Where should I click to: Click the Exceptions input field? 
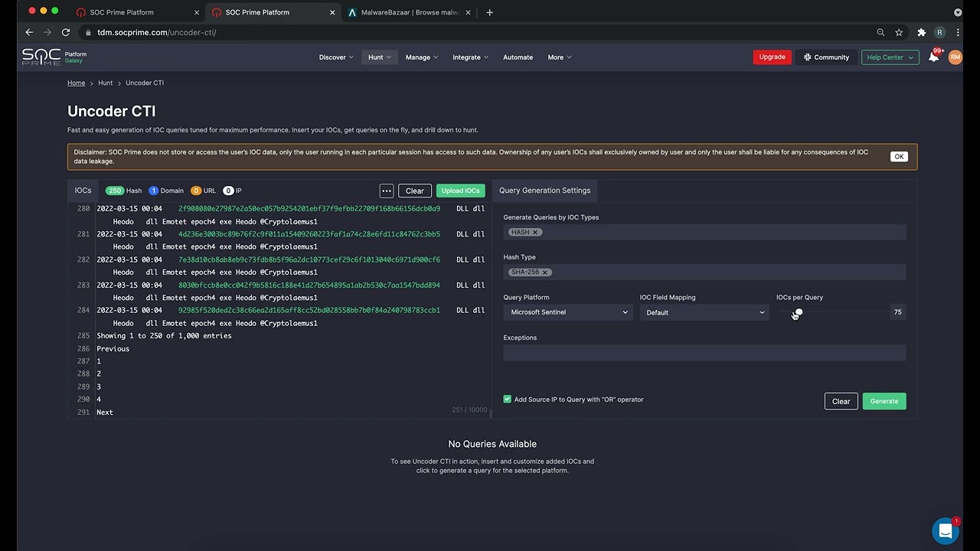[x=704, y=352]
